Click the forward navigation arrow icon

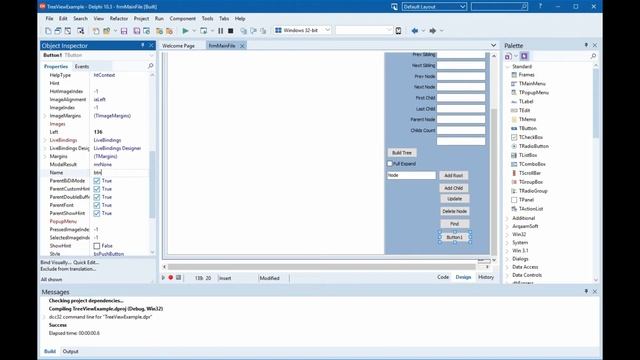point(433,31)
